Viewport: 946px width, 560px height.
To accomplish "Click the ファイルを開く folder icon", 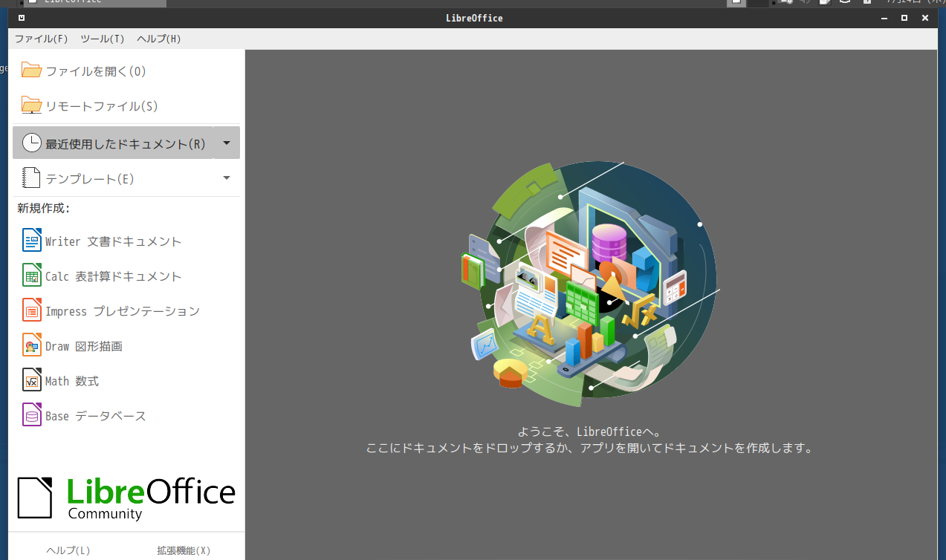I will click(x=31, y=71).
